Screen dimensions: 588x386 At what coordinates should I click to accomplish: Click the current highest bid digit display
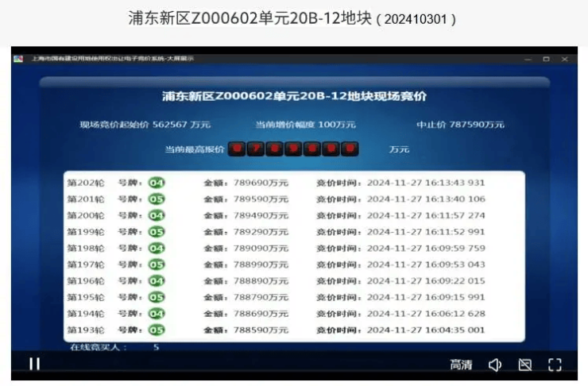[x=293, y=149]
